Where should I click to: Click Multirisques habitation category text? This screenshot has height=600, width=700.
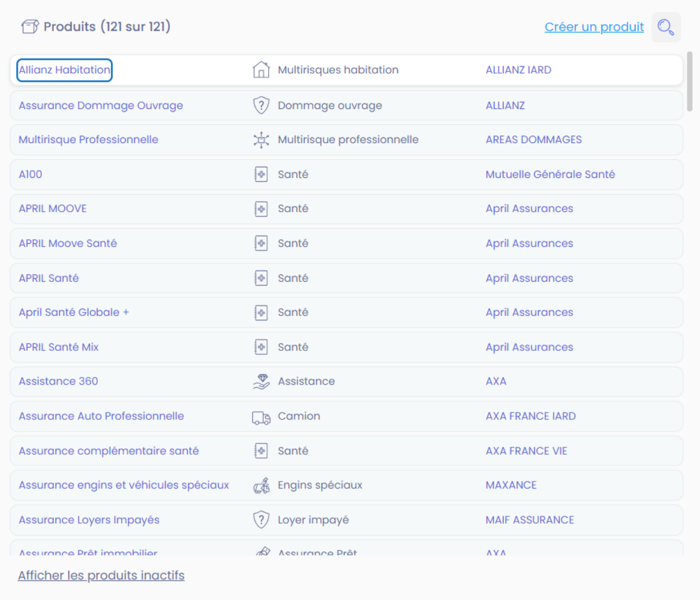point(338,70)
